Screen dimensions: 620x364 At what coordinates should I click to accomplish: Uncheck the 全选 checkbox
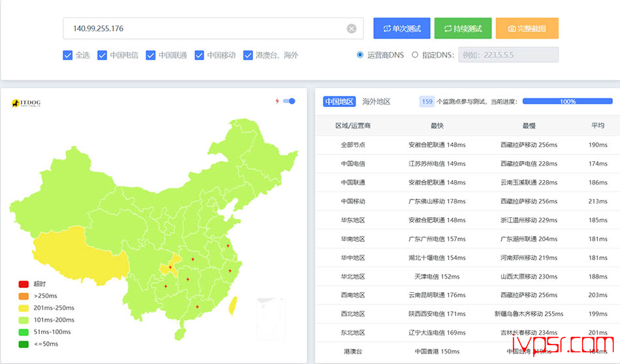tap(68, 55)
